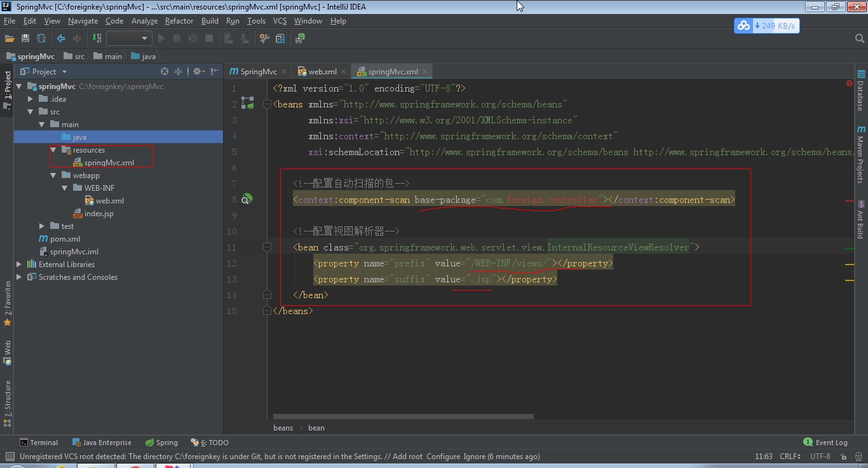Open the Terminal tool window button
Viewport: 868px width, 468px height.
pyautogui.click(x=38, y=443)
